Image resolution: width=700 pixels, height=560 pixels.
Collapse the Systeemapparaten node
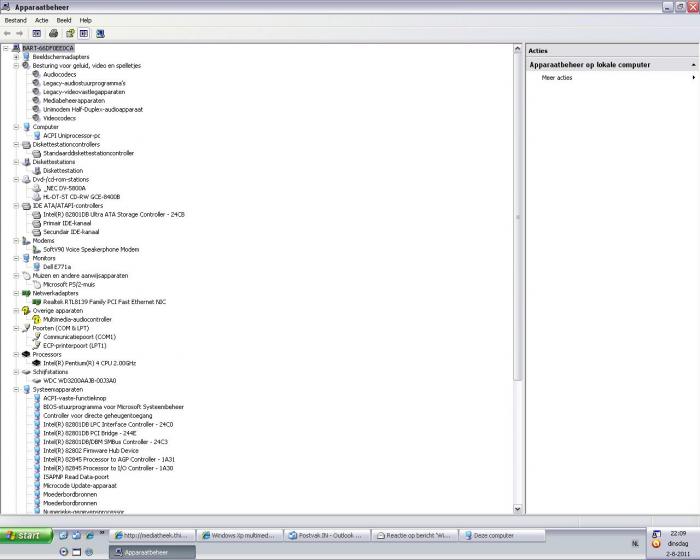16,389
